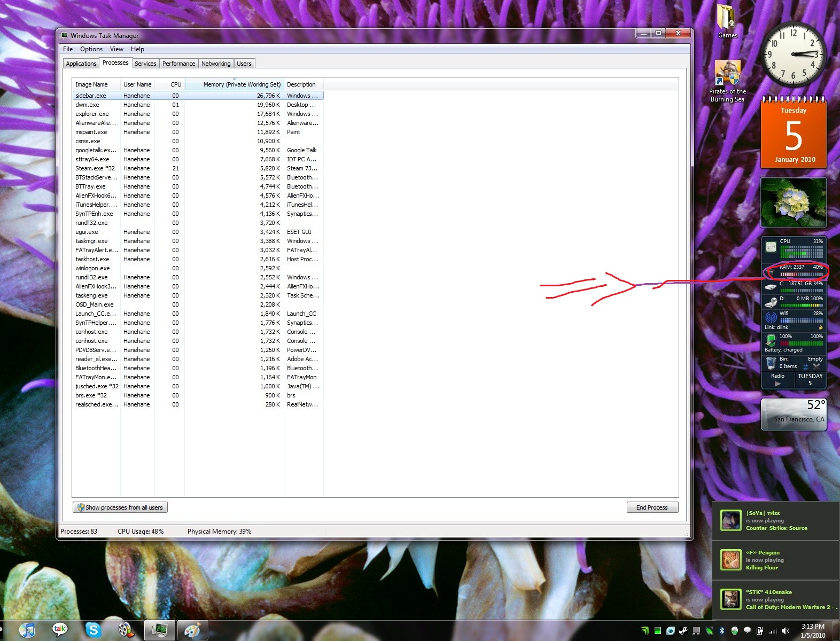840x641 pixels.
Task: Select the Pirates of the Burning Sea shortcut
Action: click(x=727, y=81)
